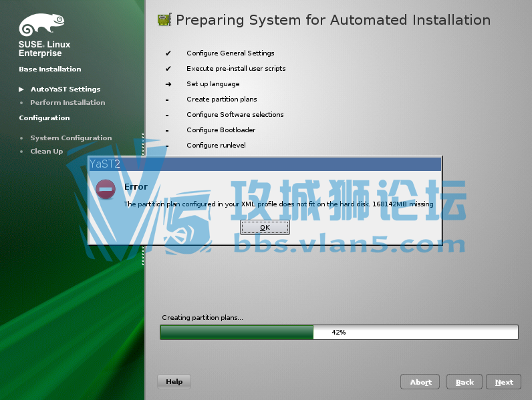
Task: Click the Error heading in the dialog
Action: [136, 187]
